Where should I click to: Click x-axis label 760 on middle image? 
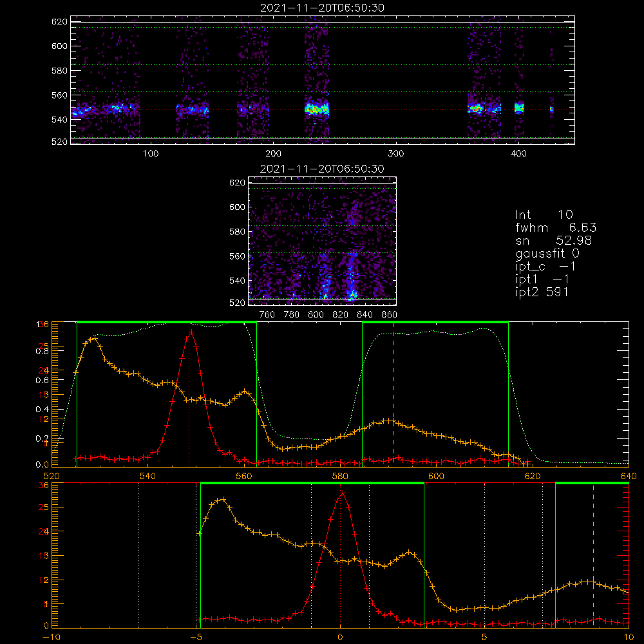[267, 315]
